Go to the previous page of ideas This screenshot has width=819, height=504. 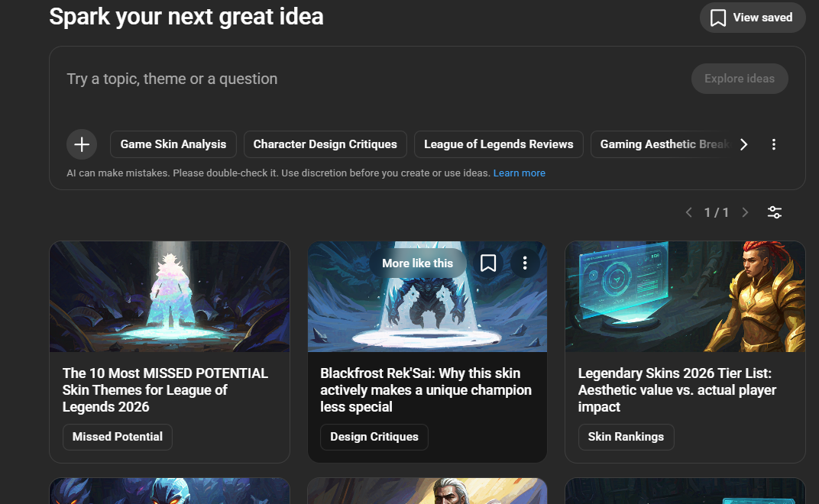click(x=688, y=212)
